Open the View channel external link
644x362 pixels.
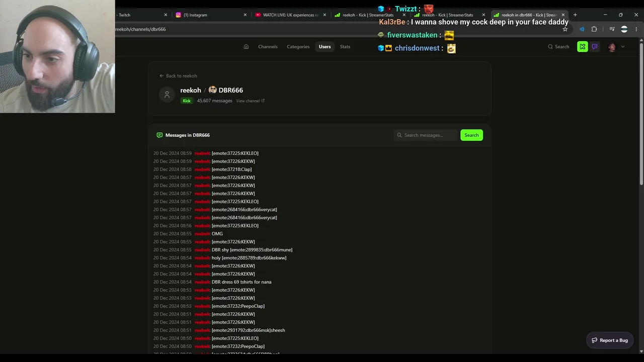point(250,101)
